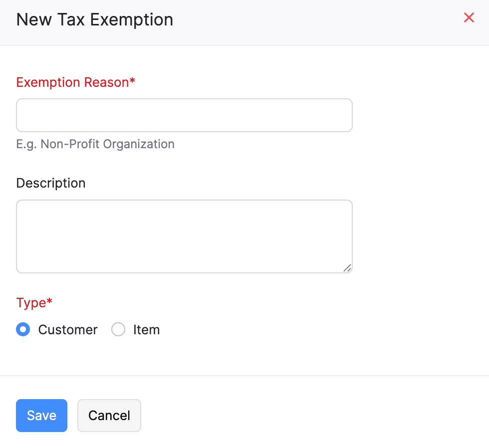489x448 pixels.
Task: Save the new tax exemption
Action: point(41,415)
